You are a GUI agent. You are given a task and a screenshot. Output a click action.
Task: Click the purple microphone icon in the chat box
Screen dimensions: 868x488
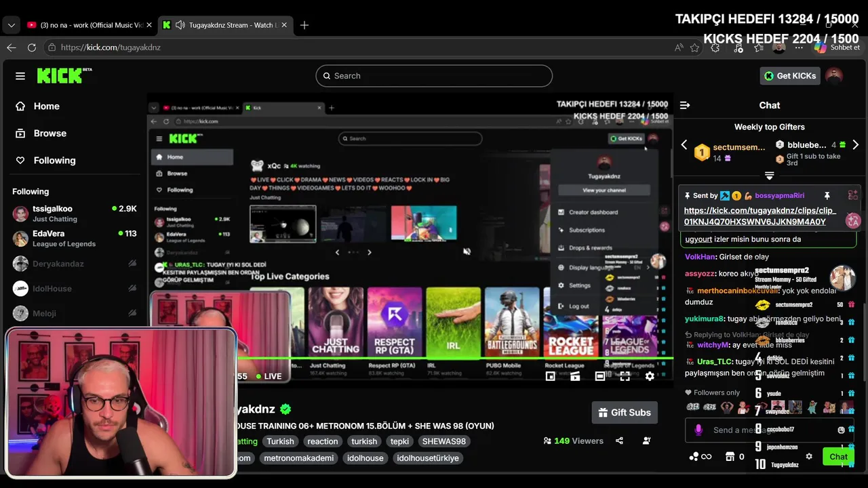click(698, 430)
